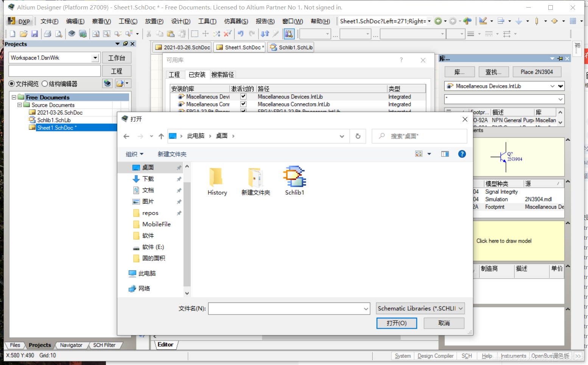Click the hierarchy up/down arrows icon
The image size is (588, 365).
click(265, 34)
